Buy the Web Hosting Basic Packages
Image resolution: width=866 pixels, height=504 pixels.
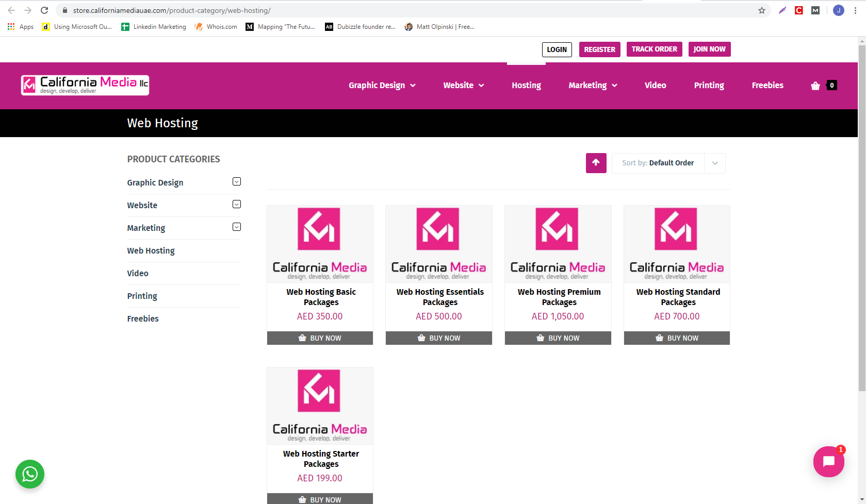tap(320, 338)
